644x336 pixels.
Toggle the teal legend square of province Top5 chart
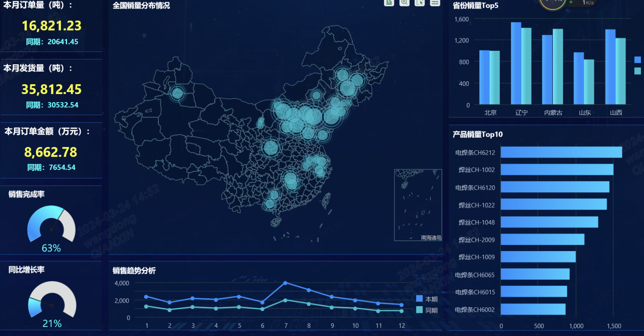click(x=637, y=71)
